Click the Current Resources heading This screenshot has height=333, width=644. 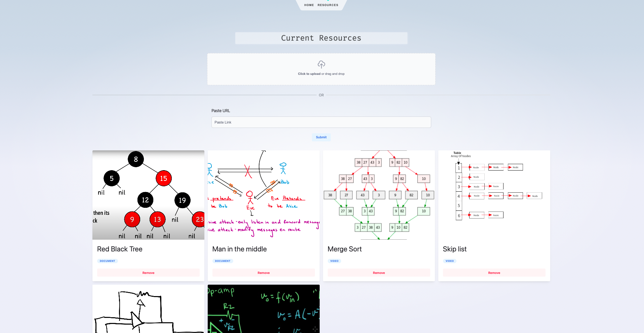tap(321, 38)
